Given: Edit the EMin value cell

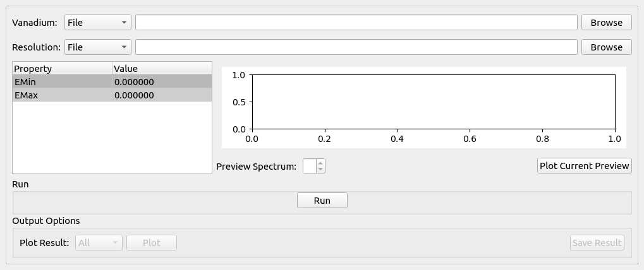Looking at the screenshot, I should pyautogui.click(x=162, y=82).
